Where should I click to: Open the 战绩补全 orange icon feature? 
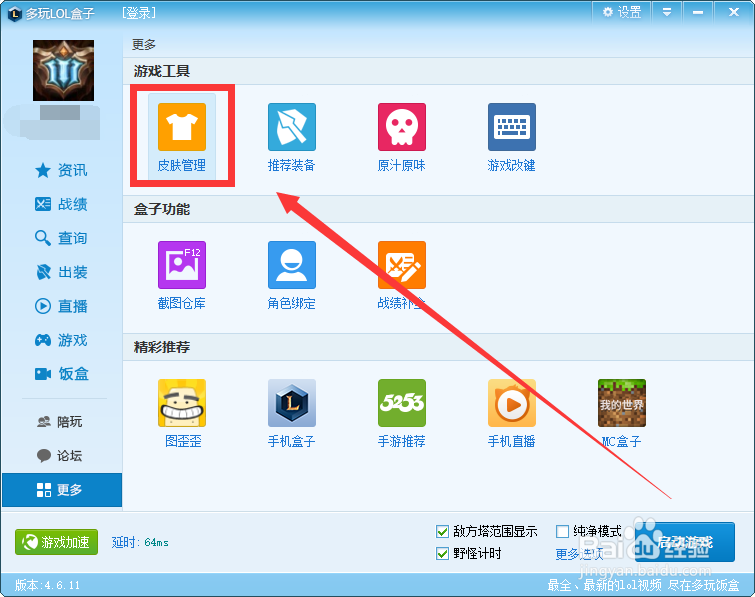click(402, 275)
